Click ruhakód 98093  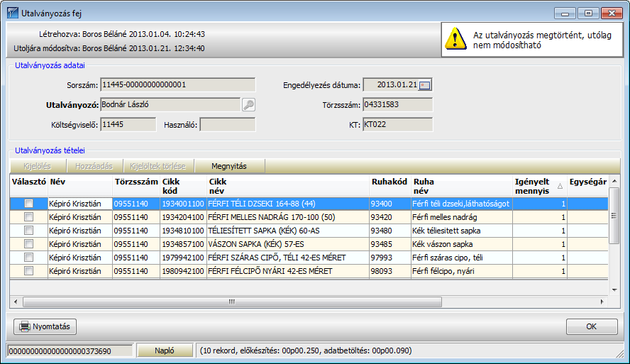[390, 271]
